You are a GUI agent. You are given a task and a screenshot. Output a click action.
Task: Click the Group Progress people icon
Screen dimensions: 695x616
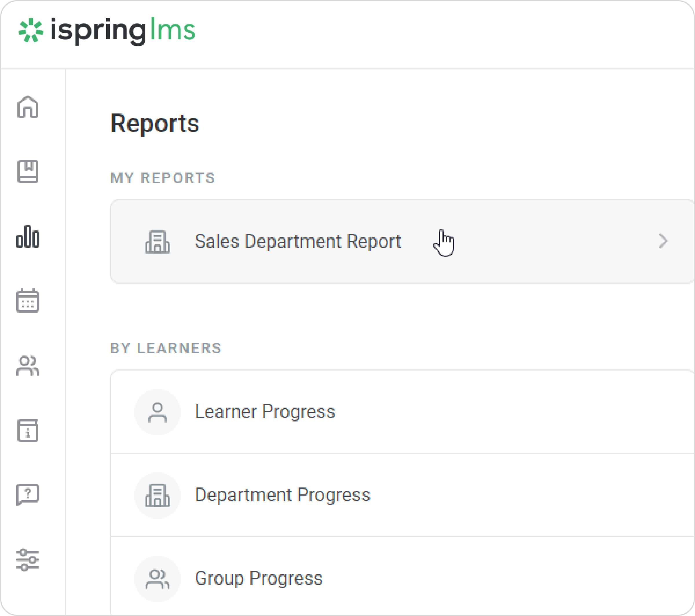(158, 579)
